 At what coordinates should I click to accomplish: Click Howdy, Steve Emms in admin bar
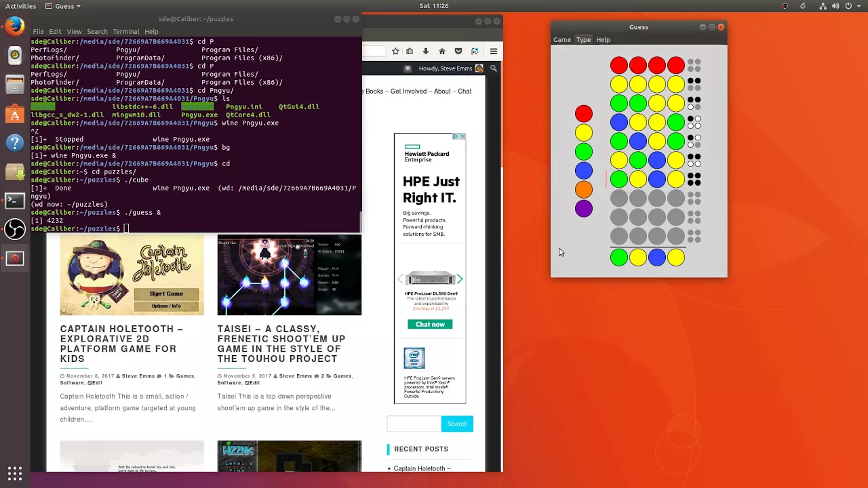click(x=446, y=68)
